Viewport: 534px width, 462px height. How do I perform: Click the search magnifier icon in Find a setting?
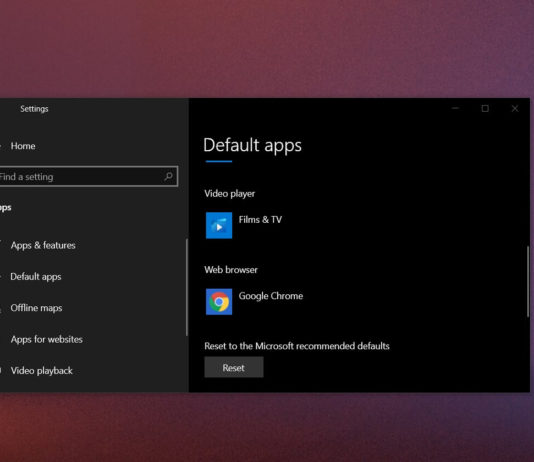[x=169, y=176]
